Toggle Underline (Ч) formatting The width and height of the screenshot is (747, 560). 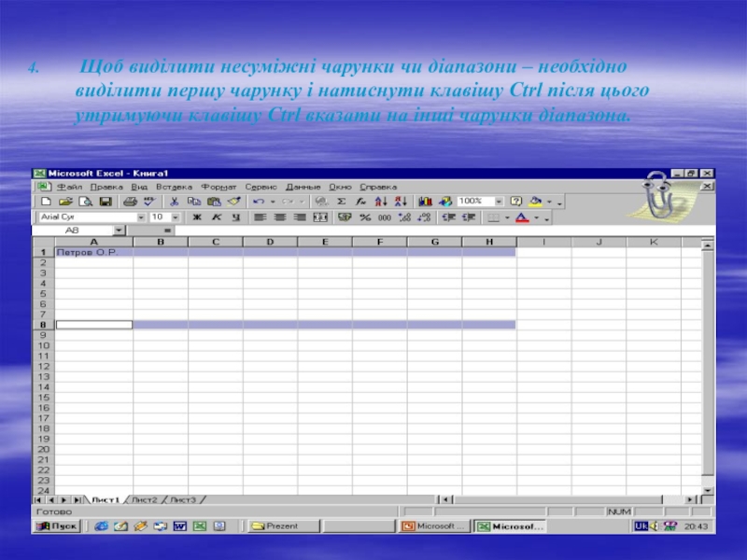click(x=235, y=217)
